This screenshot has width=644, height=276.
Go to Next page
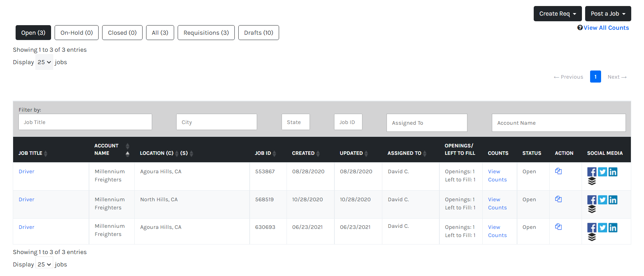click(x=617, y=77)
